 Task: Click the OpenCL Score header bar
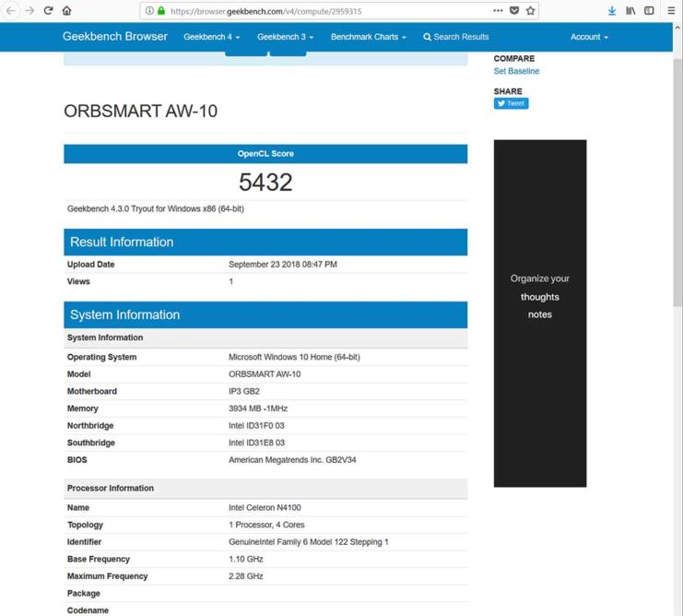point(265,154)
